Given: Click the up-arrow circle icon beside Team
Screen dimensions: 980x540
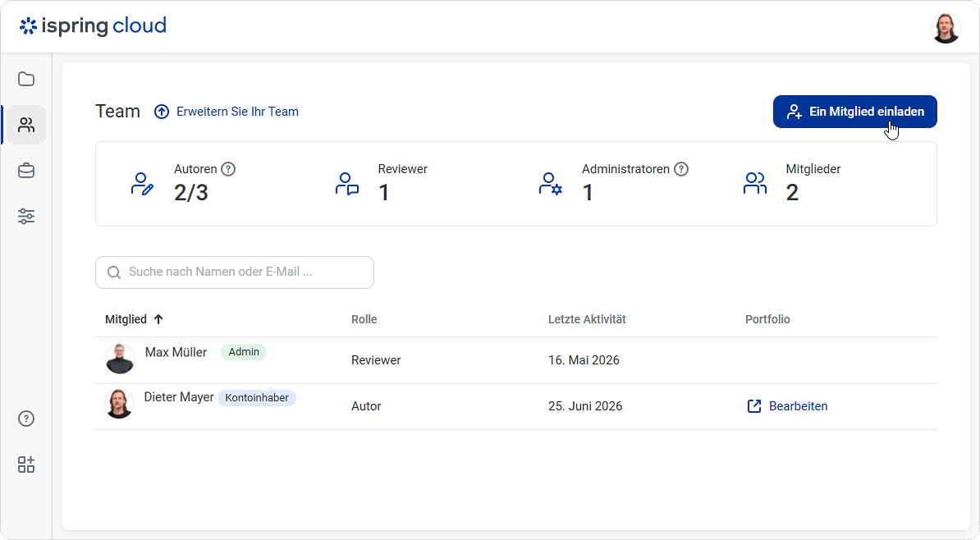Looking at the screenshot, I should (161, 112).
